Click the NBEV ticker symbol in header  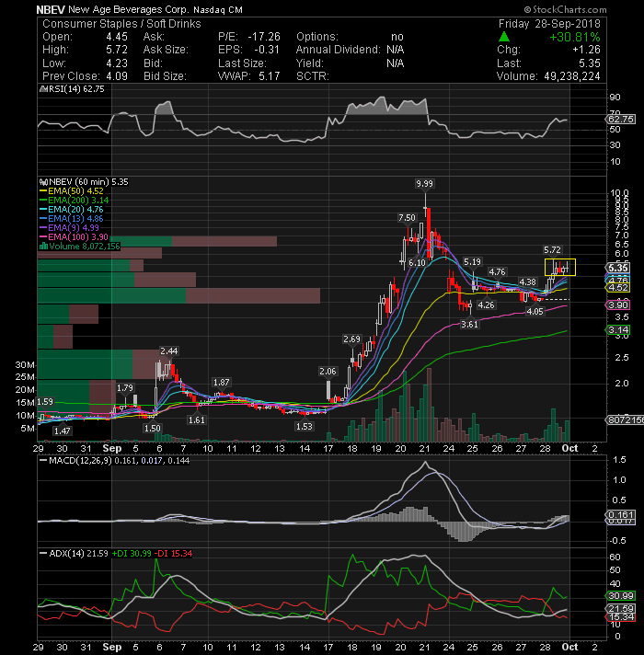click(x=50, y=9)
